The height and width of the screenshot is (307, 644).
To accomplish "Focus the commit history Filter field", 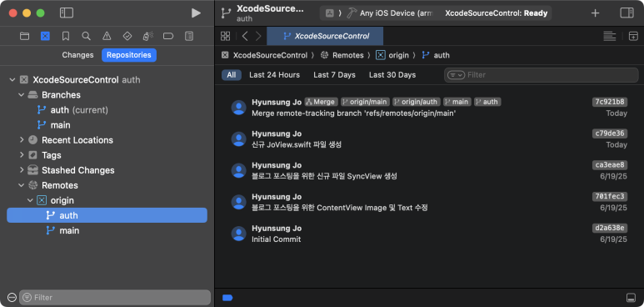I will [x=542, y=75].
